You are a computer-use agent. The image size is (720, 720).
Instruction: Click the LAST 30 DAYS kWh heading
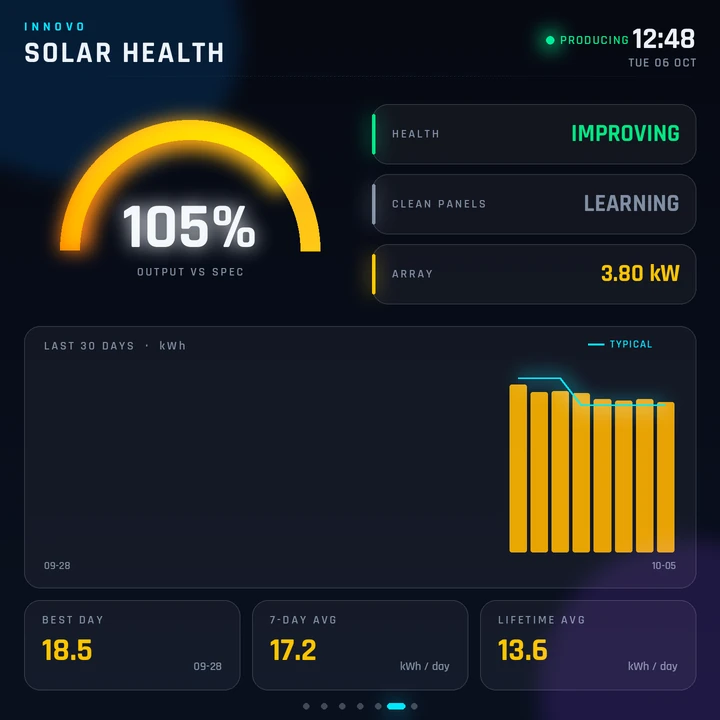coord(115,346)
